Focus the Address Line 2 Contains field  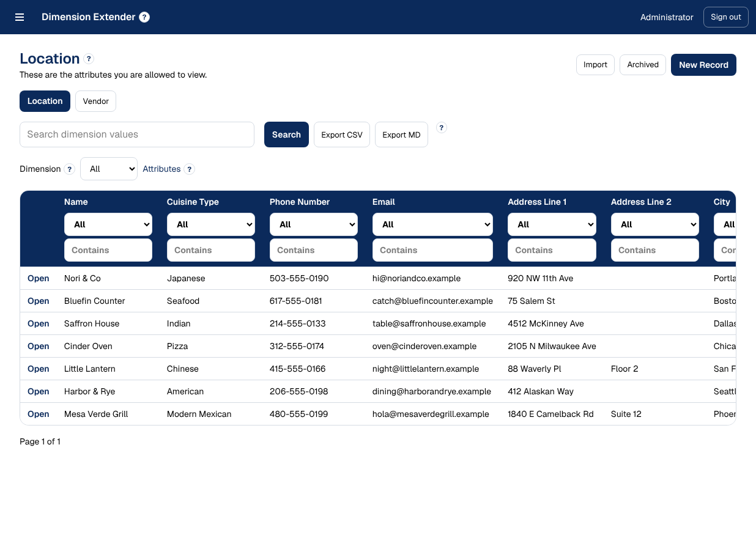655,250
